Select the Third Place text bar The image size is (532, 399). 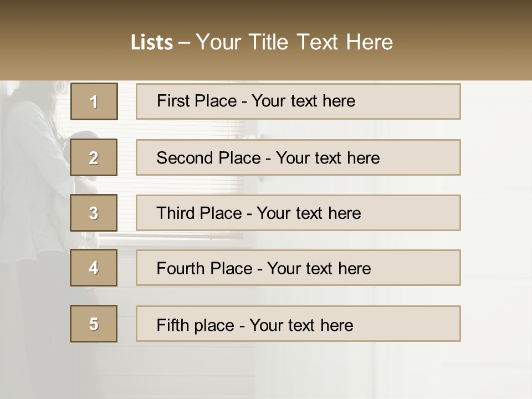[298, 213]
